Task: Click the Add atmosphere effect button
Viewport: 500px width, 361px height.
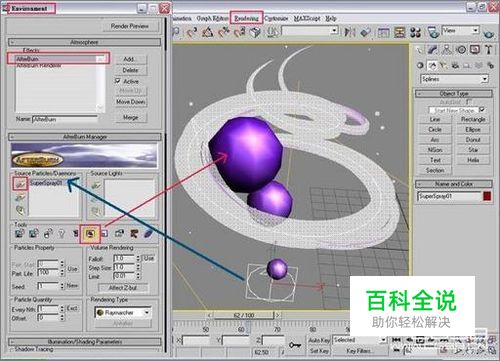Action: point(130,59)
